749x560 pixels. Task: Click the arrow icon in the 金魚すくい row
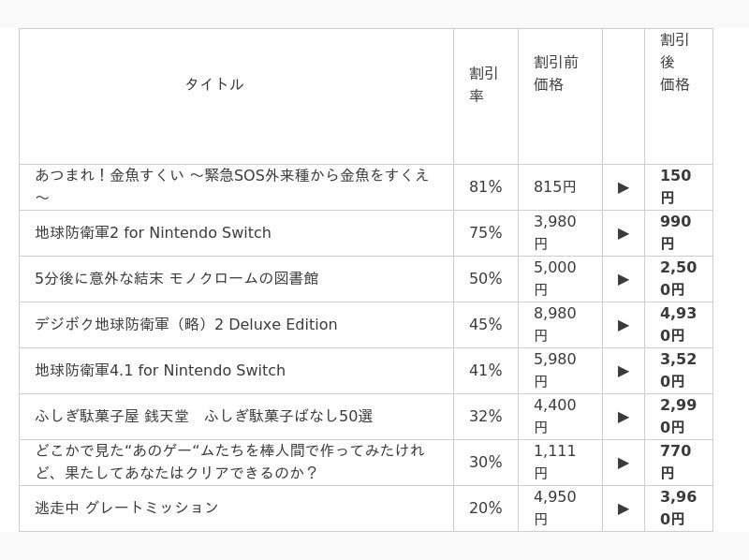pyautogui.click(x=624, y=187)
